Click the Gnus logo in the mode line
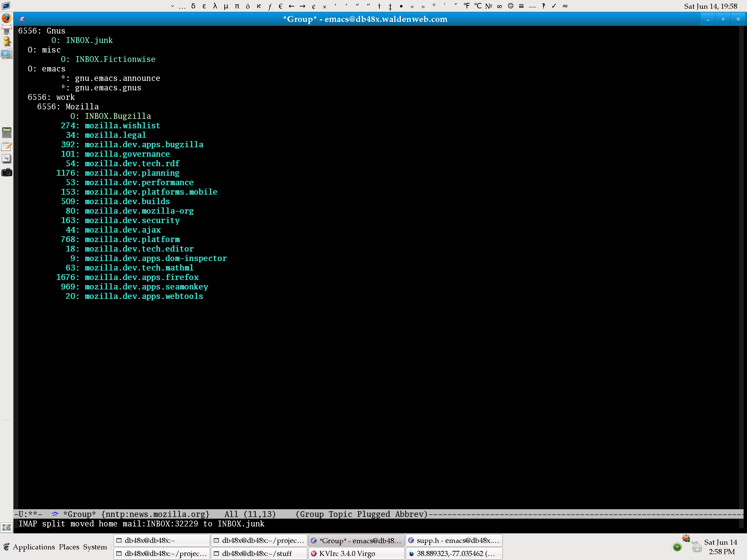The image size is (747, 560). 55,514
